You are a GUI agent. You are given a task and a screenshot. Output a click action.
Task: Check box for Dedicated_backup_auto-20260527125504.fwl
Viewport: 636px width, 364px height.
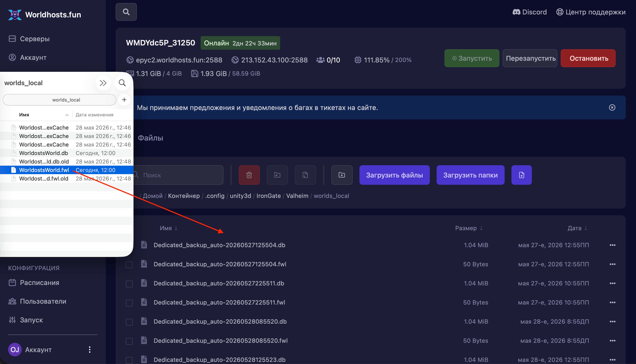129,264
